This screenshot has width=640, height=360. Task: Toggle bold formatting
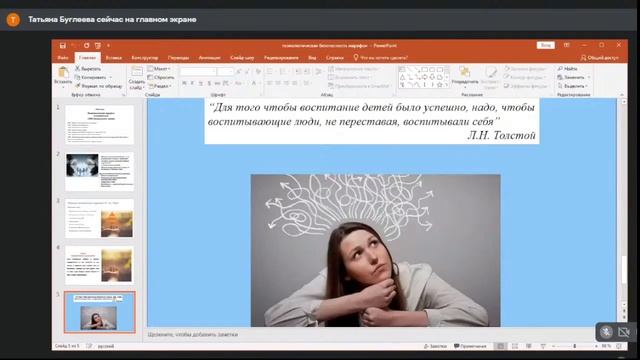click(184, 83)
